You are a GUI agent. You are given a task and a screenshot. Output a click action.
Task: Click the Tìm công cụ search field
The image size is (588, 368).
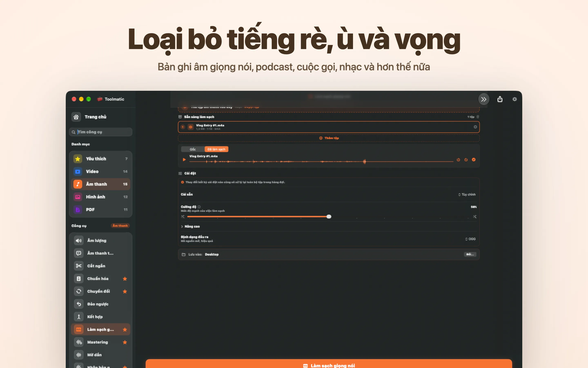101,132
